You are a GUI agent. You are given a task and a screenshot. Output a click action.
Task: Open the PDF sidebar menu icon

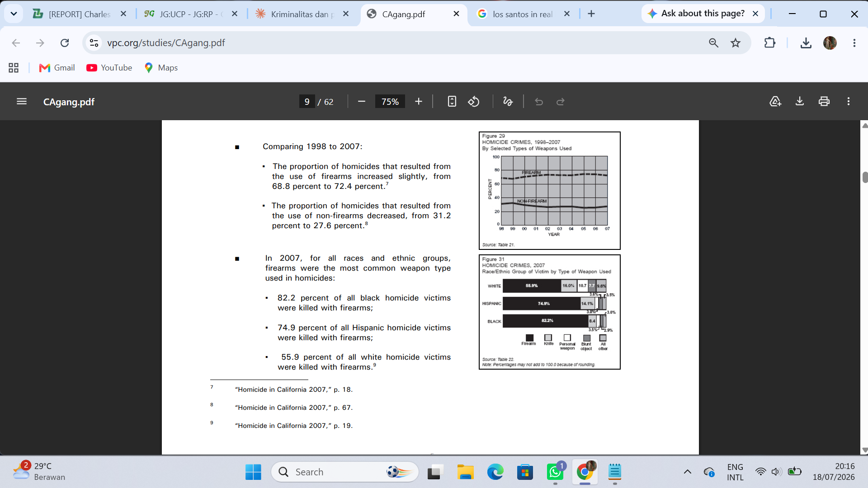(22, 102)
